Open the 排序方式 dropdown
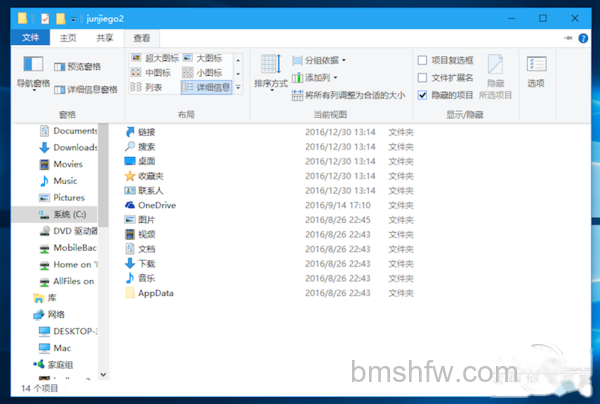This screenshot has height=404, width=600. [271, 73]
